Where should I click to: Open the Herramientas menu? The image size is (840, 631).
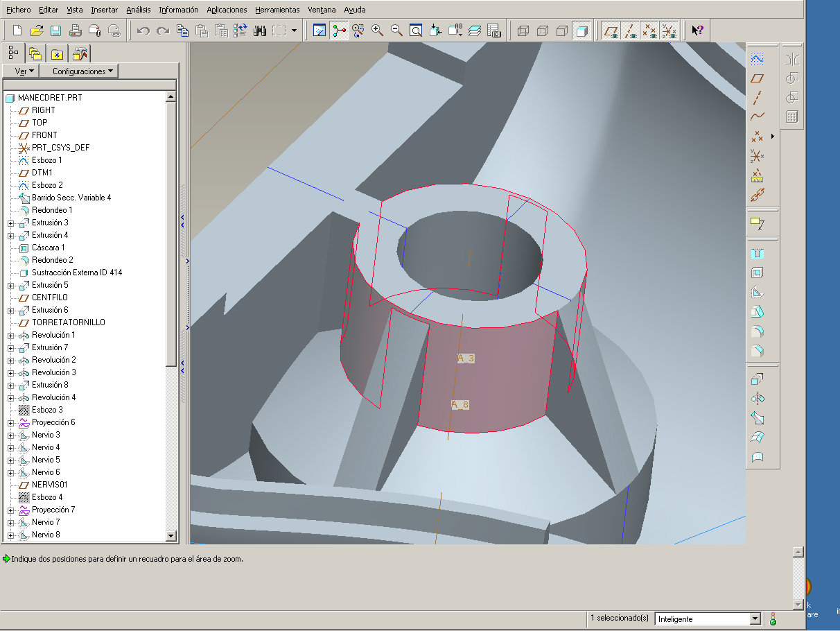pos(277,10)
